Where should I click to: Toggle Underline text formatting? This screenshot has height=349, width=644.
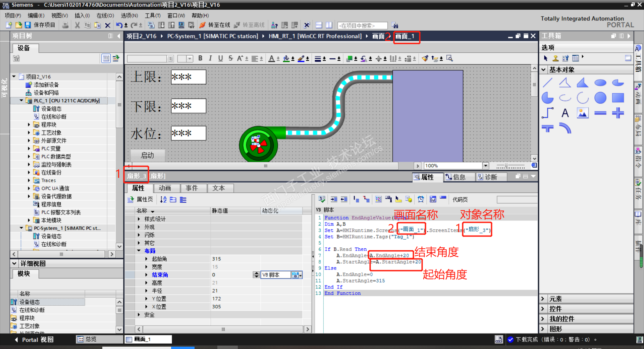(220, 58)
